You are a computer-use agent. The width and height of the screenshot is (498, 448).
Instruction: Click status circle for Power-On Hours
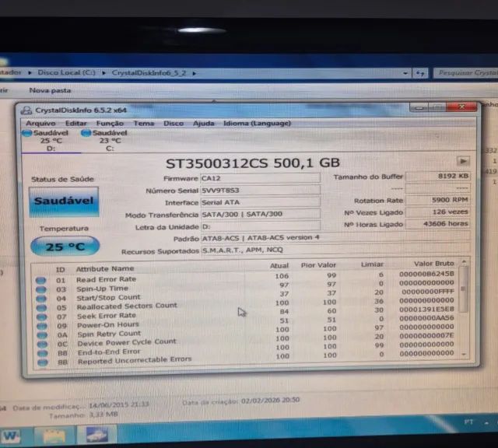[41, 324]
